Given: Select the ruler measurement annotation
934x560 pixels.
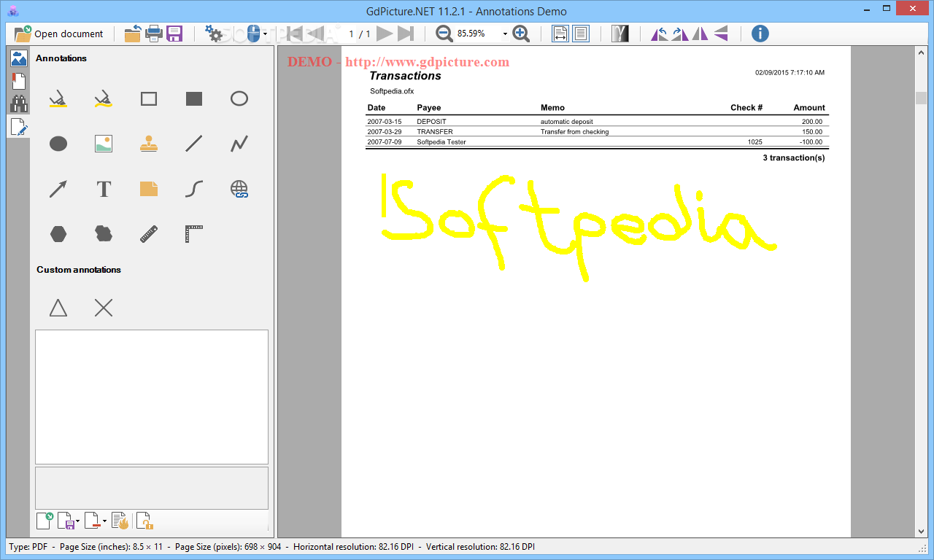Looking at the screenshot, I should [x=149, y=234].
